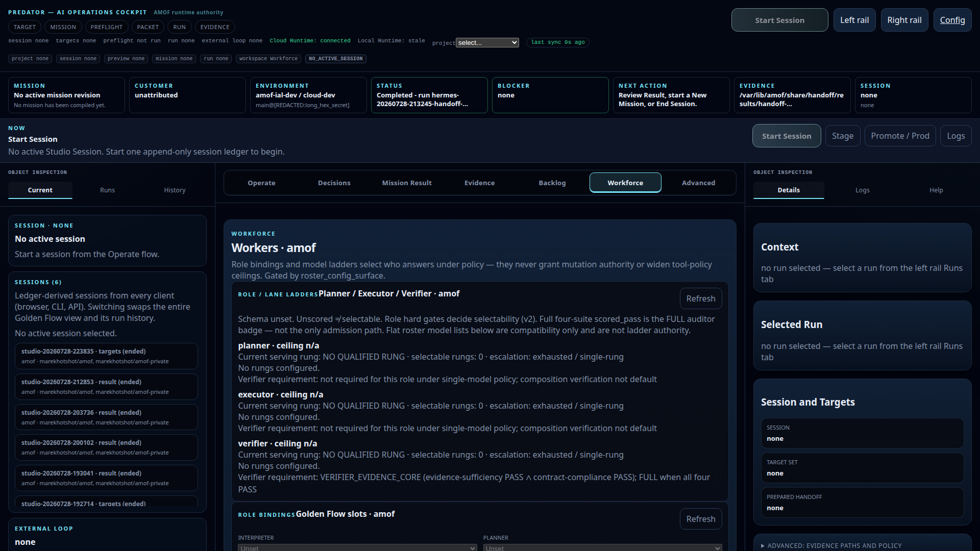
Task: Select the MISSION step pill
Action: pos(63,27)
